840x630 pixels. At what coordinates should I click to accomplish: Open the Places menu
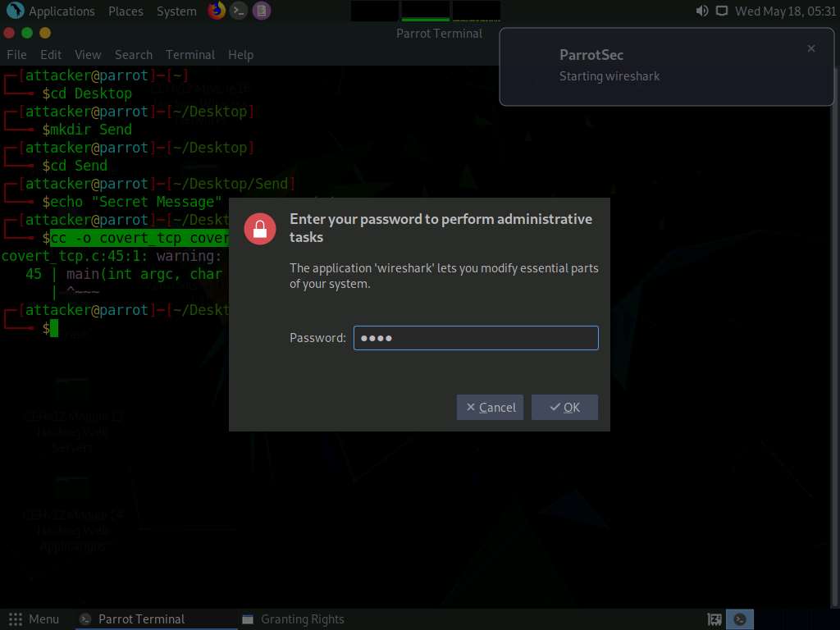(126, 11)
